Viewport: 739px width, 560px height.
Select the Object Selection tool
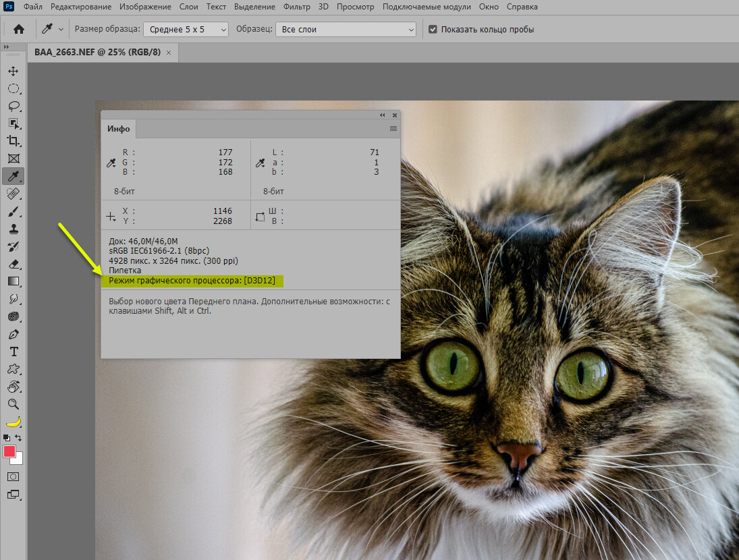(13, 124)
